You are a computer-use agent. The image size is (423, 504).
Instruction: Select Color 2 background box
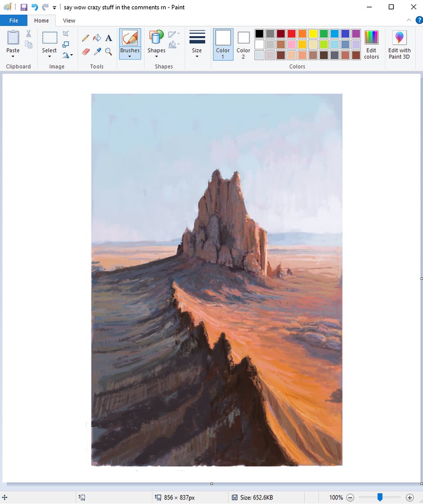point(243,44)
